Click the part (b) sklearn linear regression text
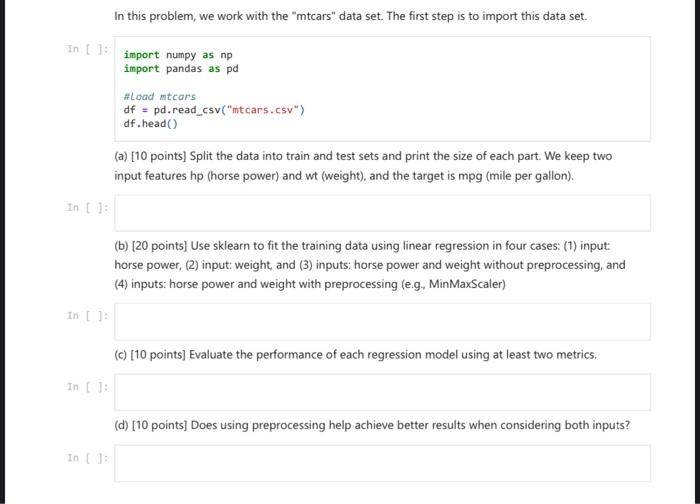 370,265
